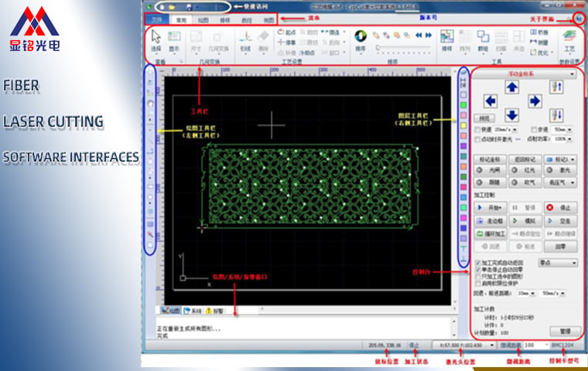Open the 零点 return point dropdown
The image size is (588, 371).
558,263
